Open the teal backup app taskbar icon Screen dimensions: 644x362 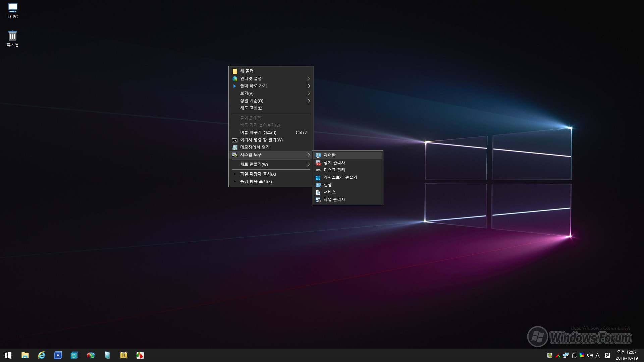[74, 355]
